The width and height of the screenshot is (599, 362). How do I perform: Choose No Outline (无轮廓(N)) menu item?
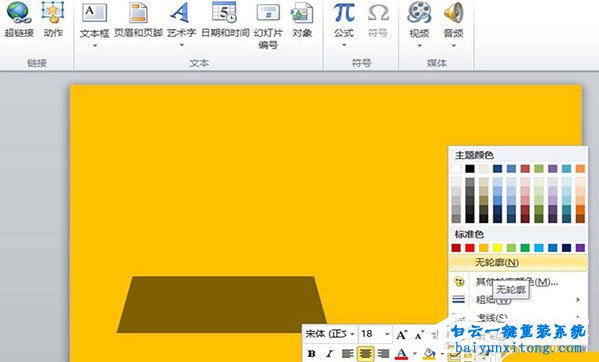tap(518, 263)
